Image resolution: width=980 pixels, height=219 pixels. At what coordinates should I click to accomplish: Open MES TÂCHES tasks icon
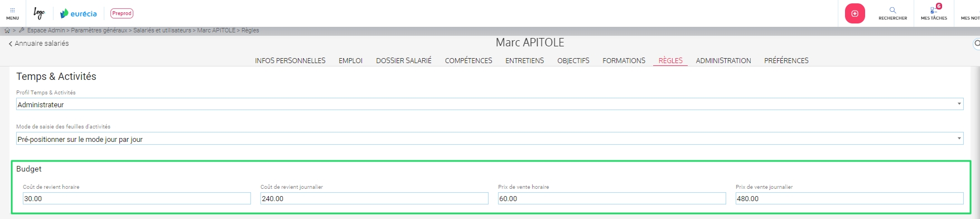(934, 13)
